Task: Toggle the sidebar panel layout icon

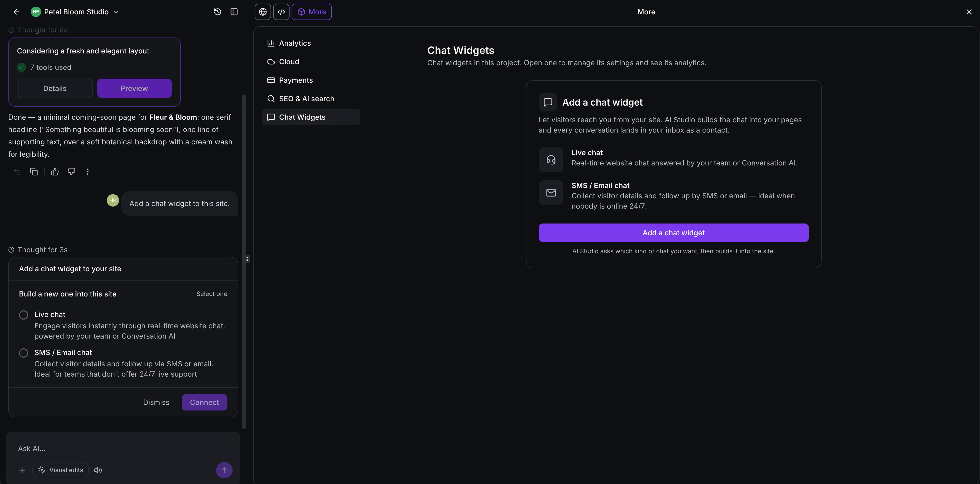Action: [x=234, y=12]
